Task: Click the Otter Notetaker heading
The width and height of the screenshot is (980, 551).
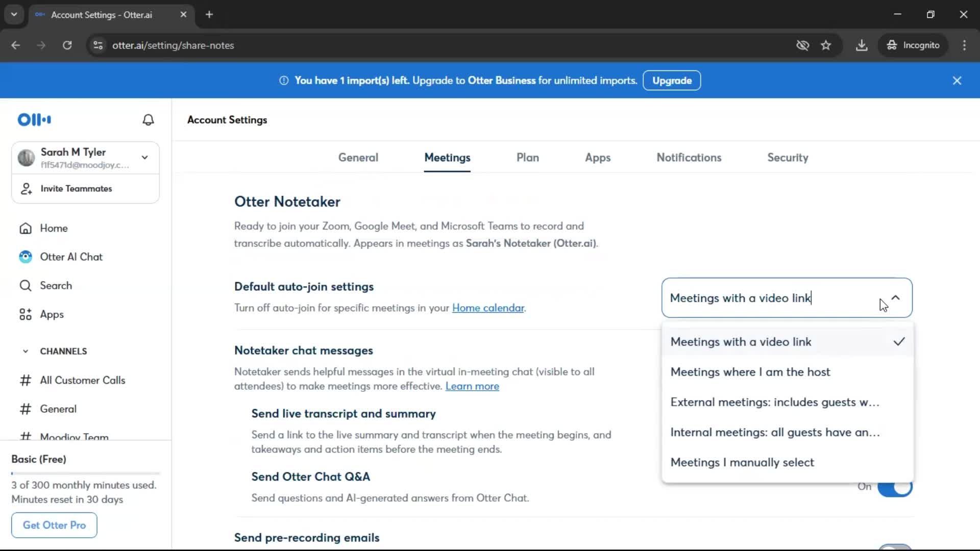Action: pos(287,202)
